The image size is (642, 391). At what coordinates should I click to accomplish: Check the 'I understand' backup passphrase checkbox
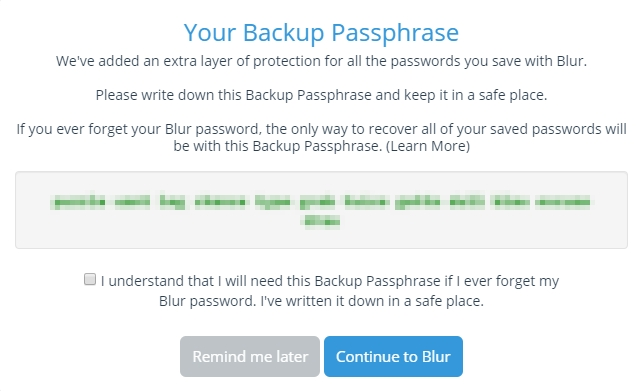[x=90, y=279]
